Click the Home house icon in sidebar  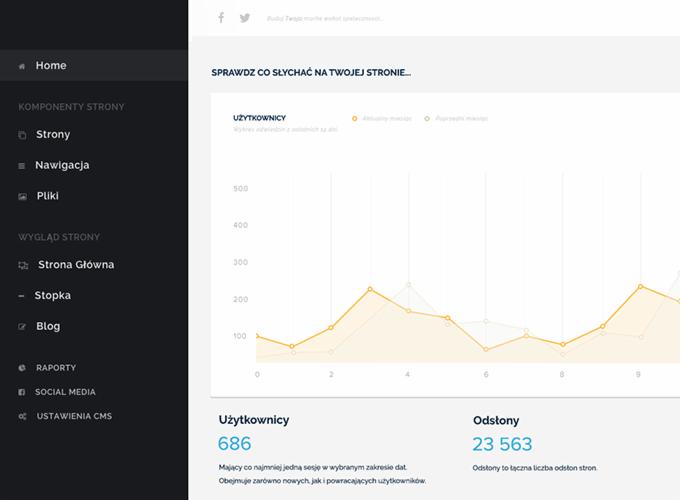[22, 66]
